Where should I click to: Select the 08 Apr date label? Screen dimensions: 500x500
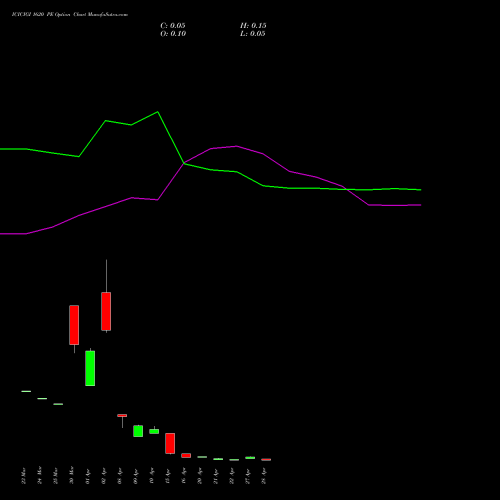click(120, 476)
